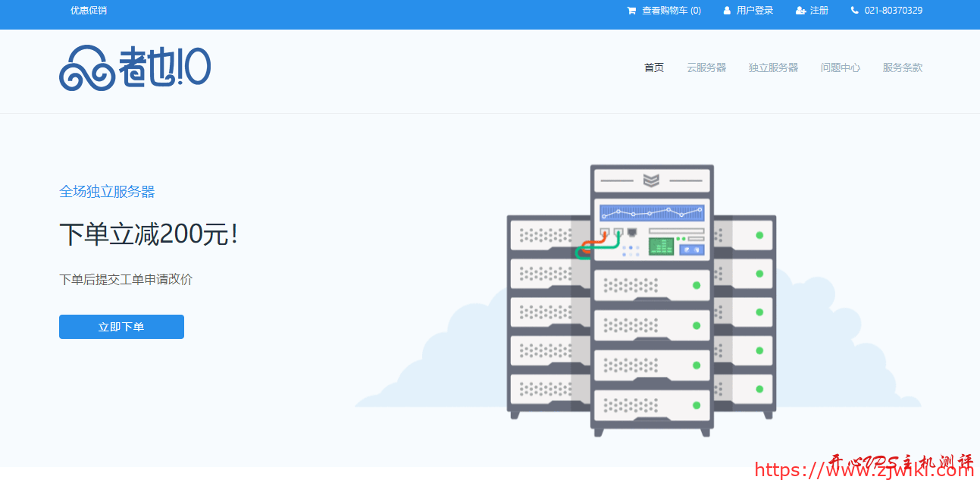Navigate to 独立服务器 menu item
980x483 pixels.
(773, 67)
